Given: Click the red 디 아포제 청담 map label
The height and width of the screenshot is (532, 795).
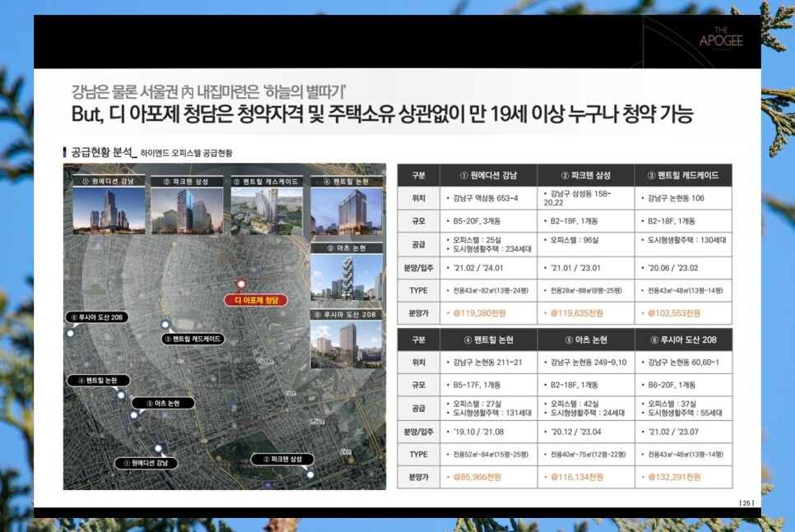Looking at the screenshot, I should point(256,300).
